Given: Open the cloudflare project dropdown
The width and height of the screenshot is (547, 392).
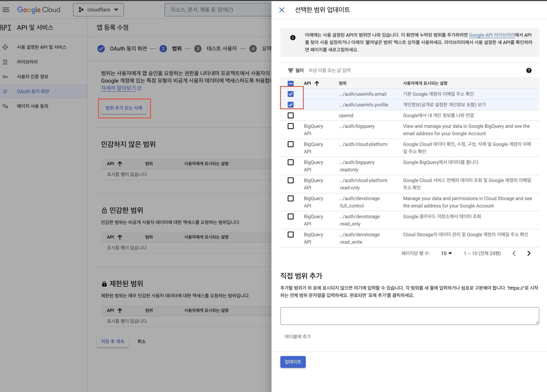Looking at the screenshot, I should [99, 10].
